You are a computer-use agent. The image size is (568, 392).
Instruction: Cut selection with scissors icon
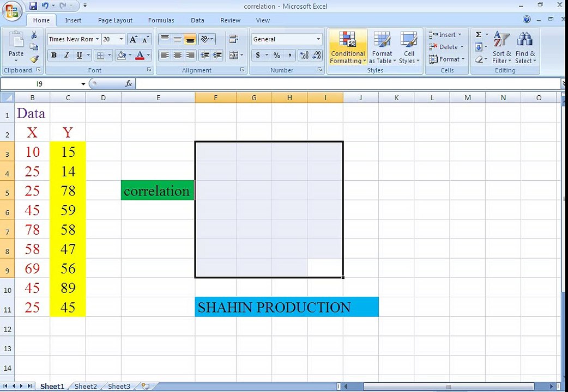(x=34, y=35)
